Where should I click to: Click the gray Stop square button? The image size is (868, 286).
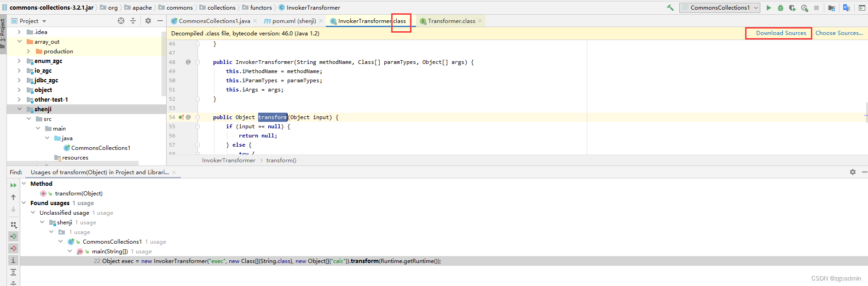click(816, 8)
